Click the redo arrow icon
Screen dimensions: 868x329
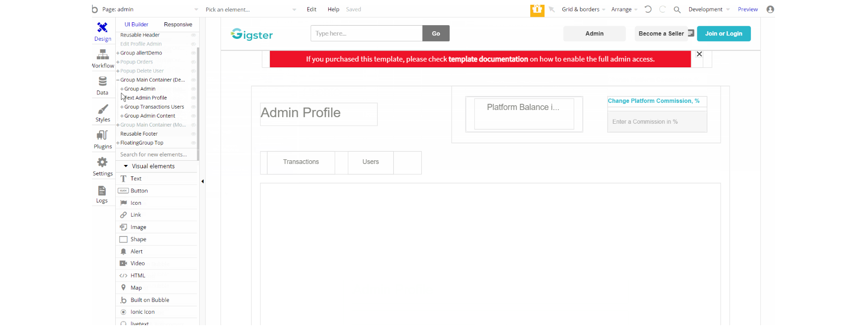tap(663, 9)
